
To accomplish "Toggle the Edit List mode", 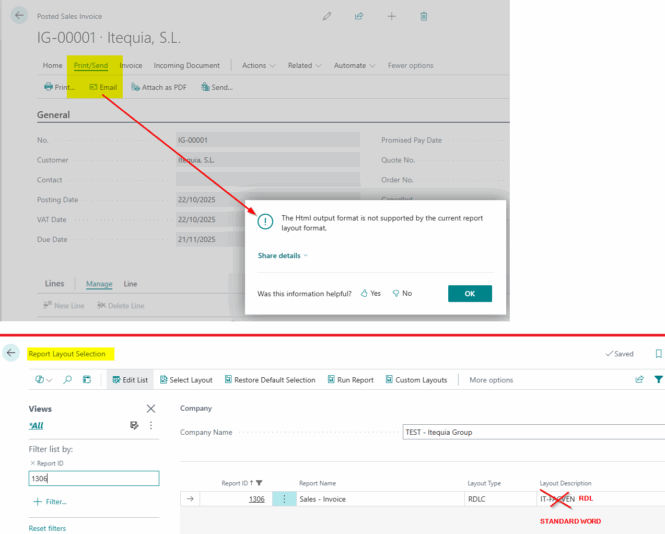I will tap(129, 380).
